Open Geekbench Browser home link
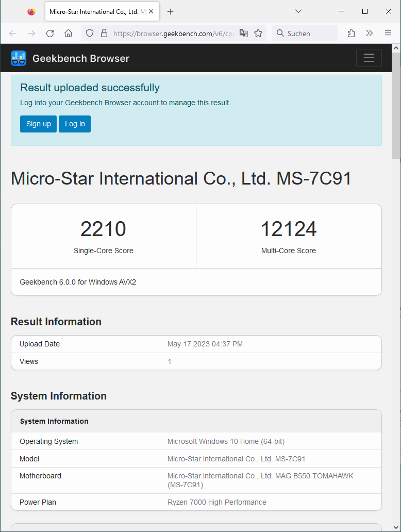This screenshot has height=532, width=401. click(81, 58)
